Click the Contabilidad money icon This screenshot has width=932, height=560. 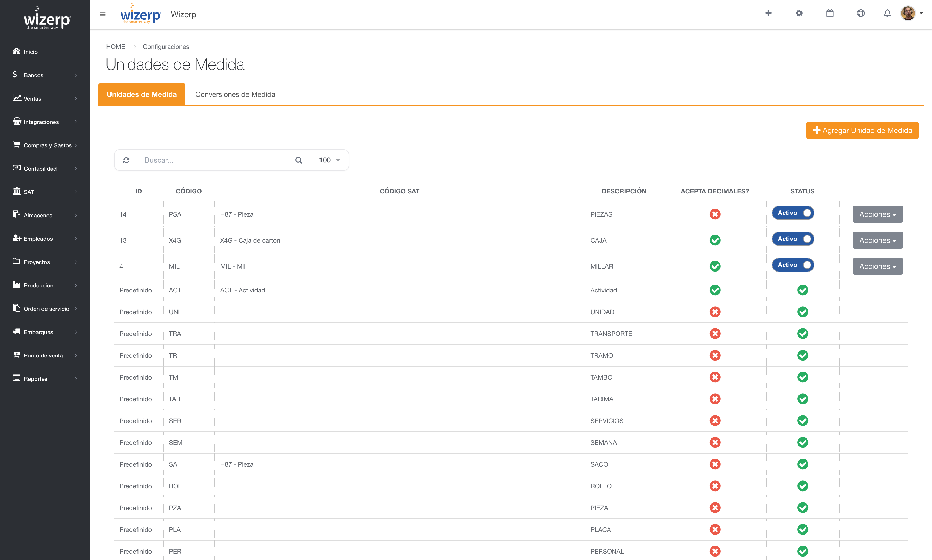(x=17, y=168)
